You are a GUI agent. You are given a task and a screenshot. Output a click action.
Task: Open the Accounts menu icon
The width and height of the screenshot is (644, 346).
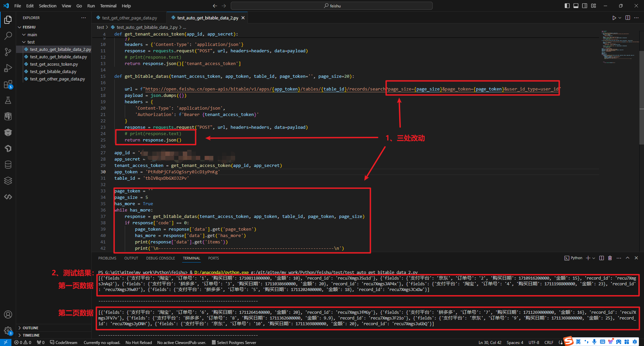pyautogui.click(x=8, y=314)
